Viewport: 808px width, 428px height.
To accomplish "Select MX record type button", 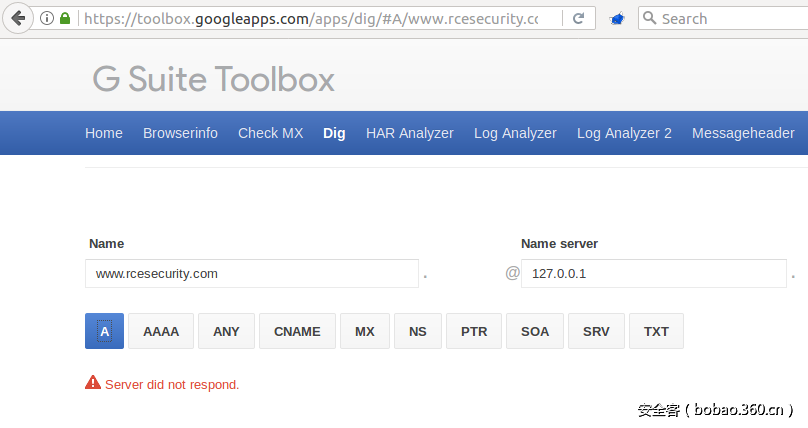I will (365, 331).
